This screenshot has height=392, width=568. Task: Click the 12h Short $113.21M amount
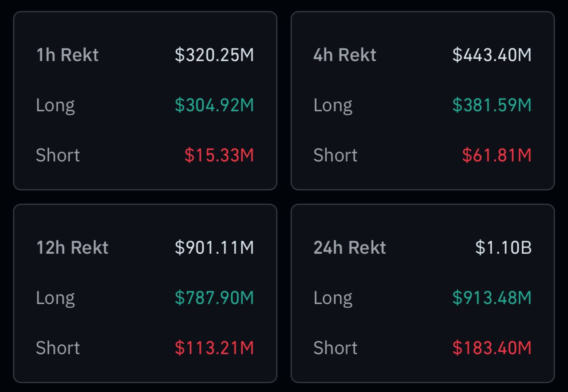pos(214,348)
